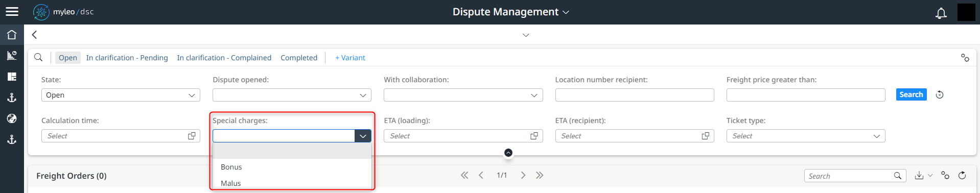Click the myleo/dsc logo
The image size is (980, 193).
click(63, 12)
